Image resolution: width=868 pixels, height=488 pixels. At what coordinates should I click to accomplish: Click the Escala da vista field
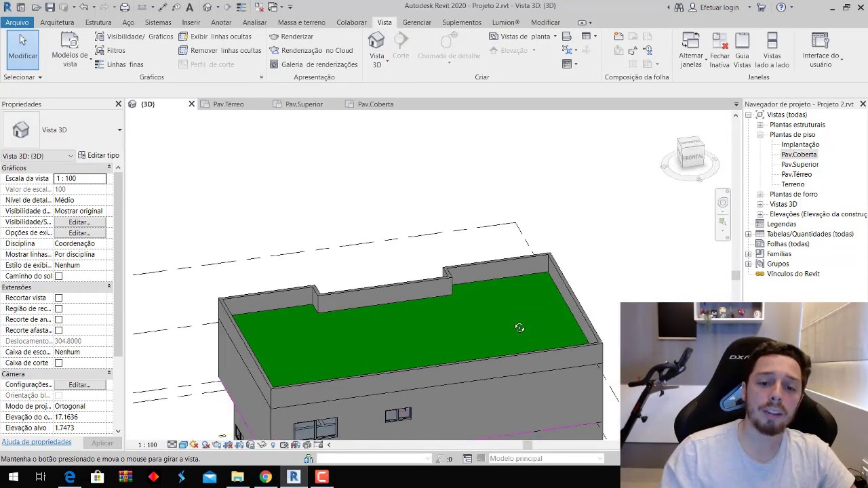point(79,178)
